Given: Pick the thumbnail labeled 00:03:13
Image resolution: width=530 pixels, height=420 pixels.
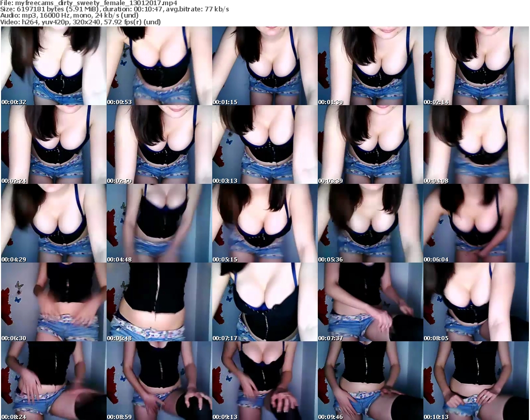Looking at the screenshot, I should coord(264,144).
